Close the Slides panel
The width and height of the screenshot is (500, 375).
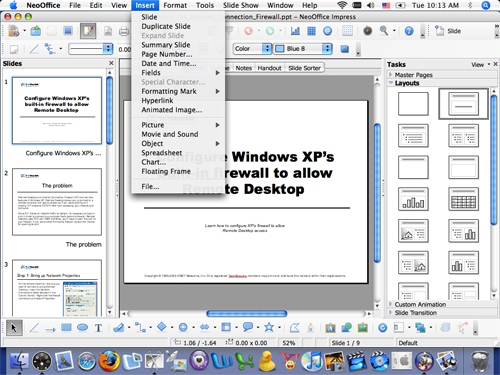point(111,63)
